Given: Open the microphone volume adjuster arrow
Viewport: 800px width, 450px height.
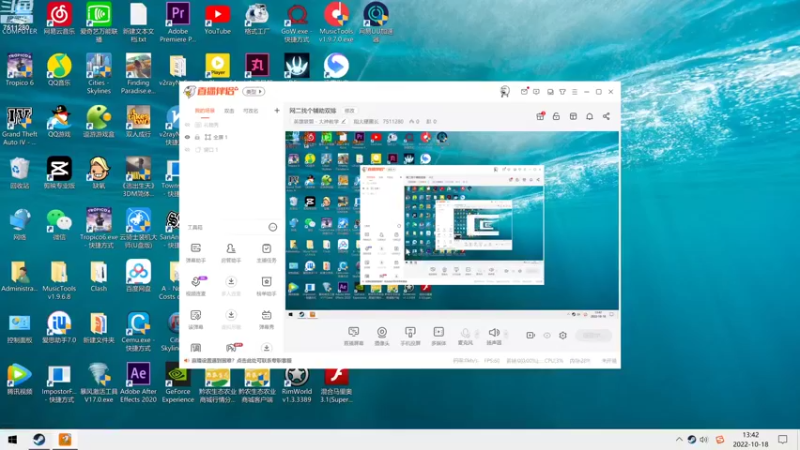Looking at the screenshot, I should [x=477, y=334].
